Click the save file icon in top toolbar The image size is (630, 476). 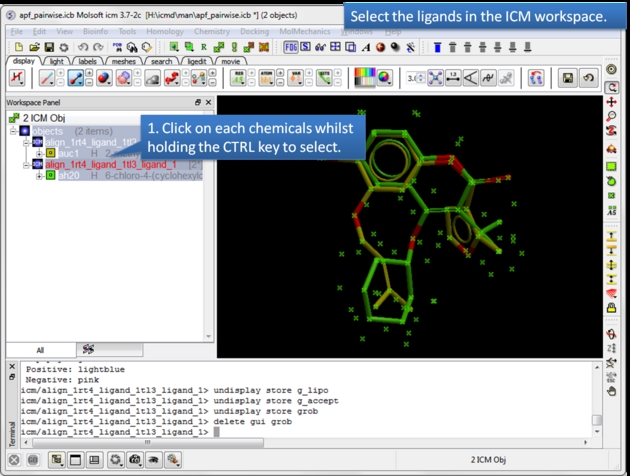(x=49, y=47)
